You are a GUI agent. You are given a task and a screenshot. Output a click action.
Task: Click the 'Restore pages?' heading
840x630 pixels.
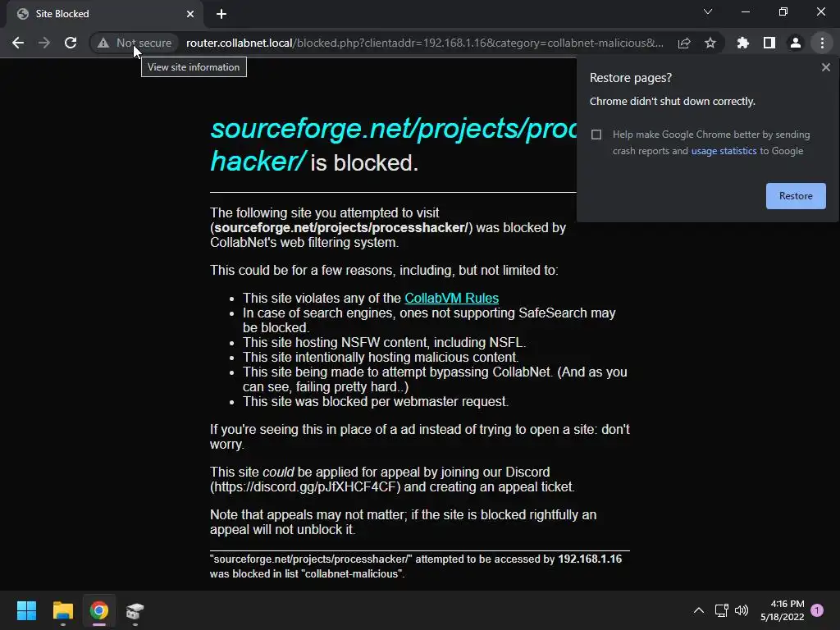pos(631,78)
